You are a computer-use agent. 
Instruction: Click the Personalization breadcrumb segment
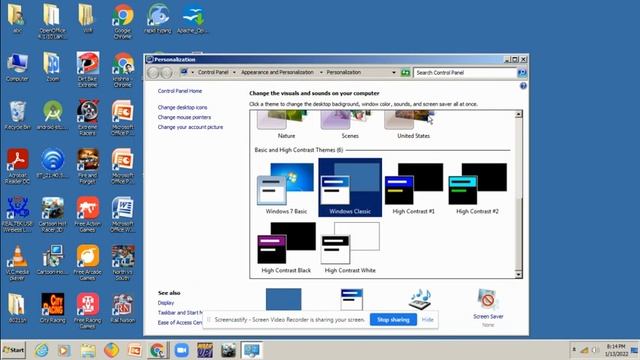(344, 72)
